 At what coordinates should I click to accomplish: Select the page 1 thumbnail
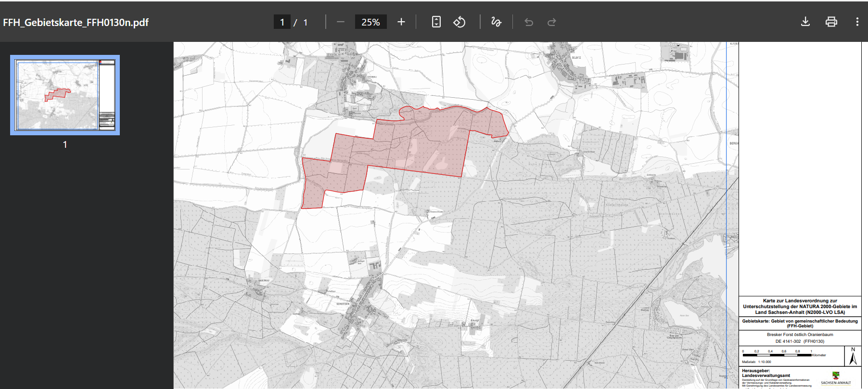[65, 95]
